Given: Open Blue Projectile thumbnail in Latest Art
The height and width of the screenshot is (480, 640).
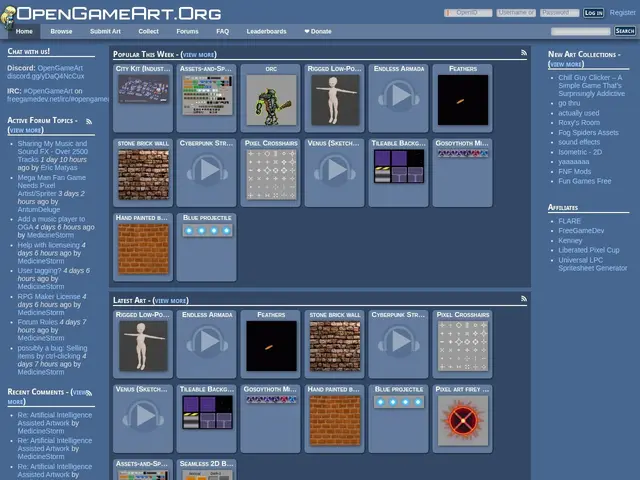Looking at the screenshot, I should [x=399, y=402].
